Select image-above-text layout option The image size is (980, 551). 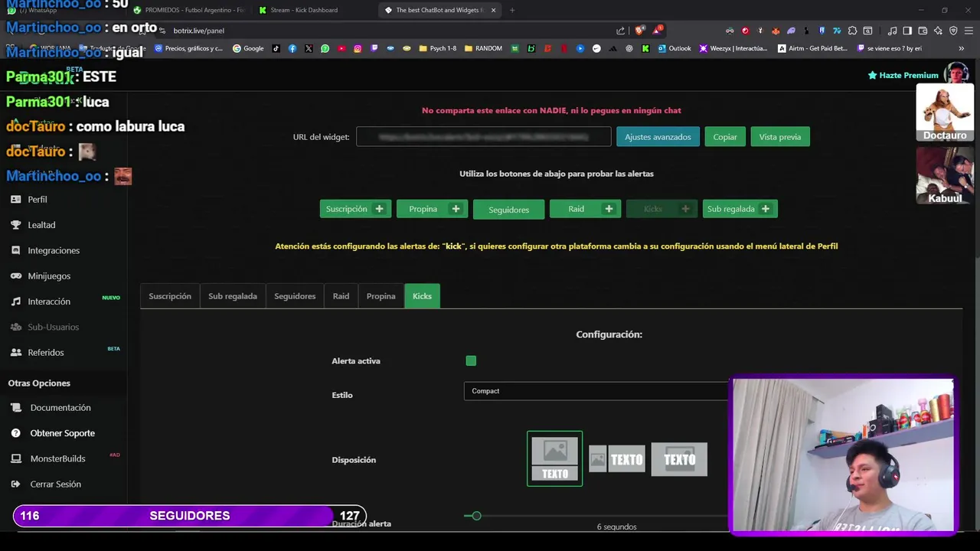click(x=554, y=458)
